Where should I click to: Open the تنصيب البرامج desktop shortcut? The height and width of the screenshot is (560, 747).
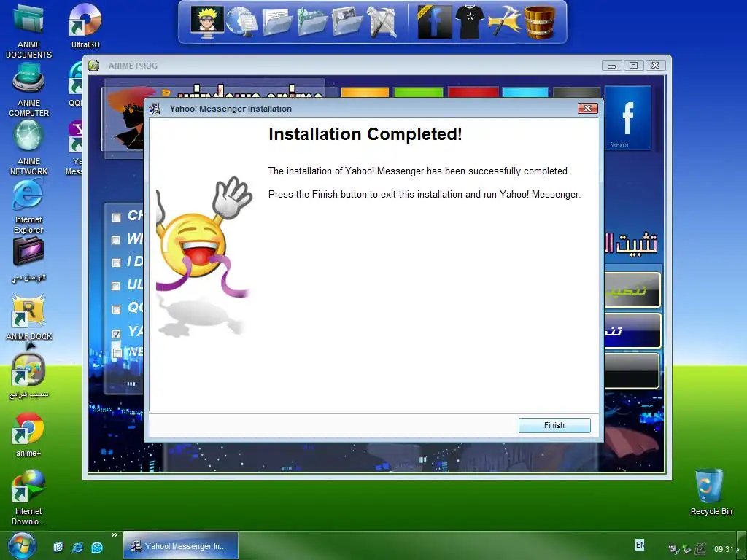(x=28, y=376)
